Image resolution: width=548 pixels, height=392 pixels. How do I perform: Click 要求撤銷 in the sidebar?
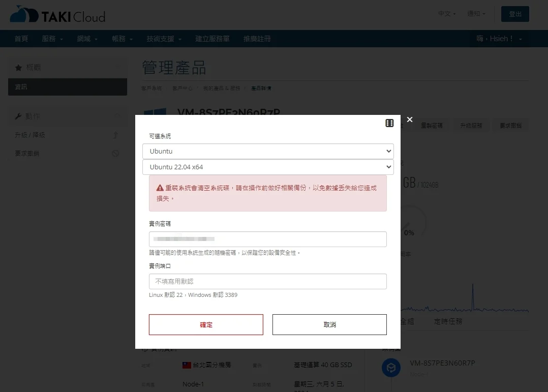coord(27,154)
